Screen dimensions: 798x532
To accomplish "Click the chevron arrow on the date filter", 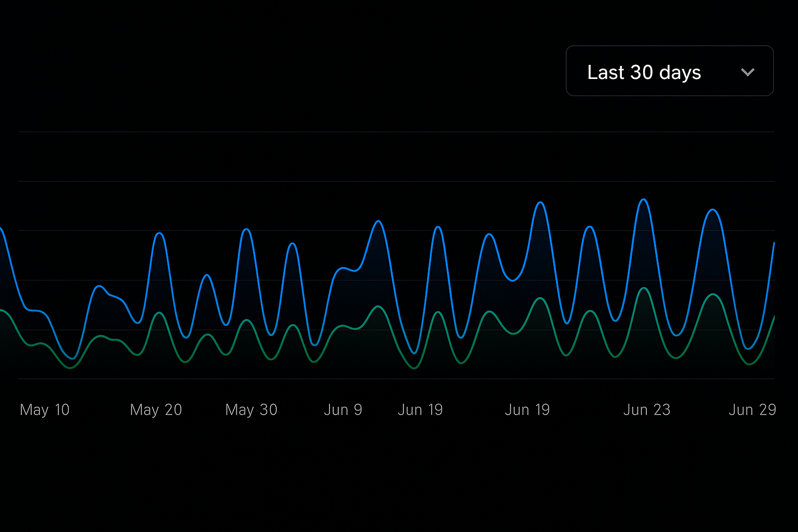I will (x=748, y=72).
